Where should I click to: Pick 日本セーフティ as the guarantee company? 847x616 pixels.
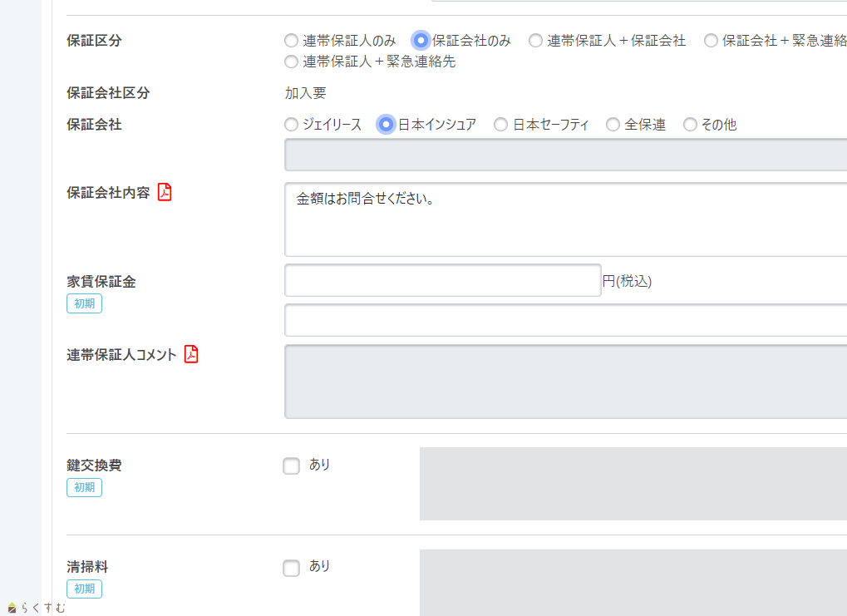(500, 125)
